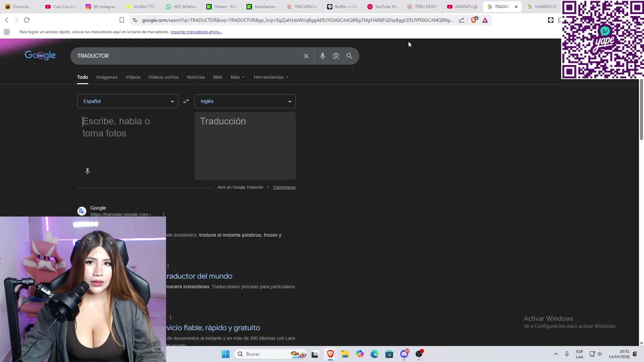
Task: Click the share page icon in address bar
Action: click(461, 20)
